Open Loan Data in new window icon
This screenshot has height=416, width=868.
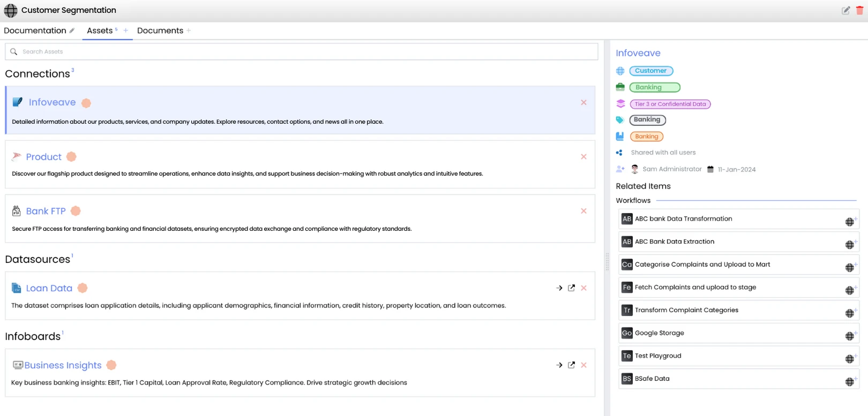click(571, 288)
